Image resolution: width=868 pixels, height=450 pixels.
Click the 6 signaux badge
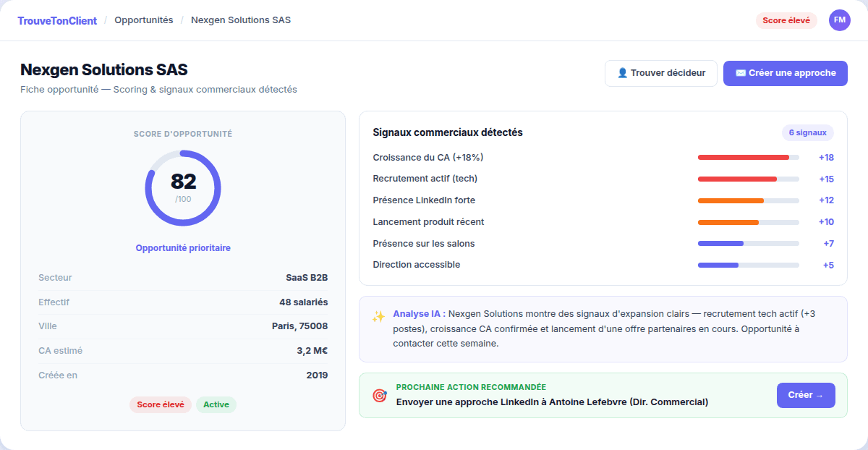click(x=808, y=133)
